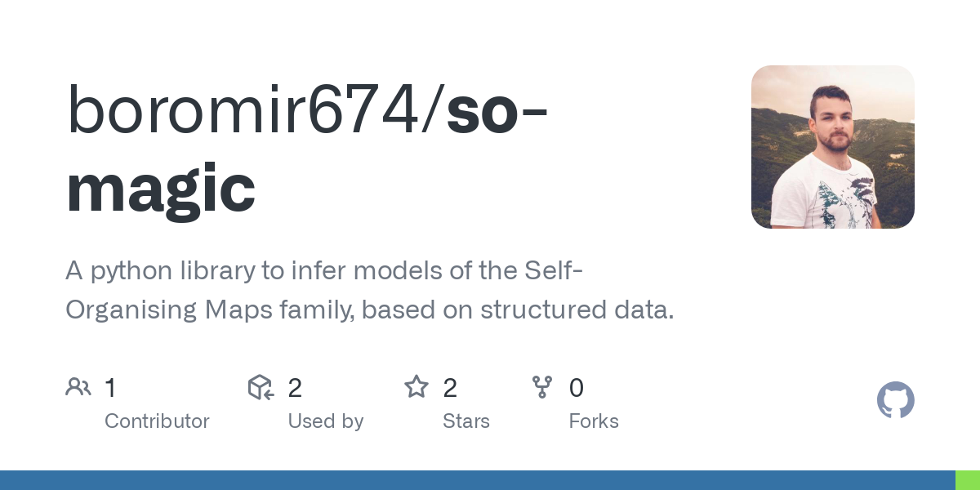Click the Stars star icon
Image resolution: width=980 pixels, height=490 pixels.
(x=416, y=387)
